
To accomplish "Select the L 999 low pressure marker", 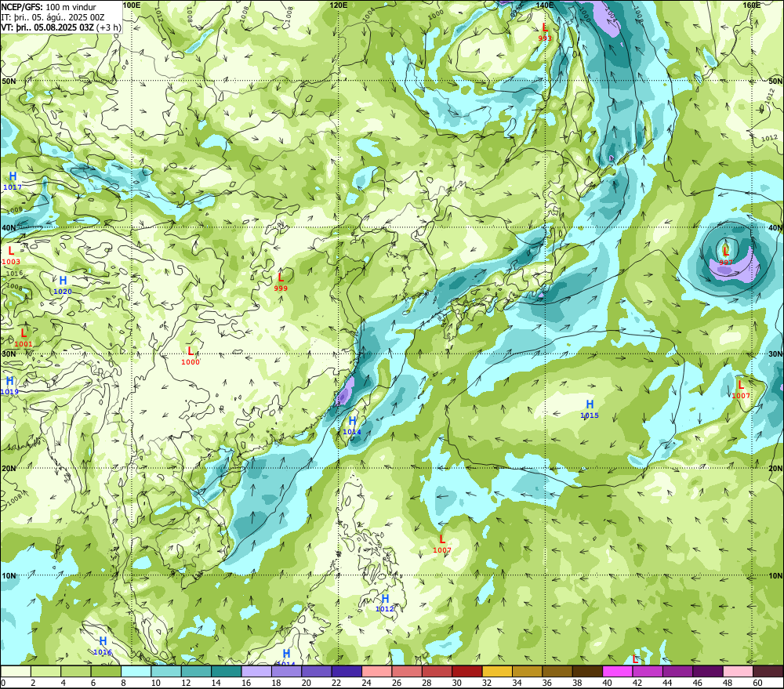I will click(x=281, y=282).
